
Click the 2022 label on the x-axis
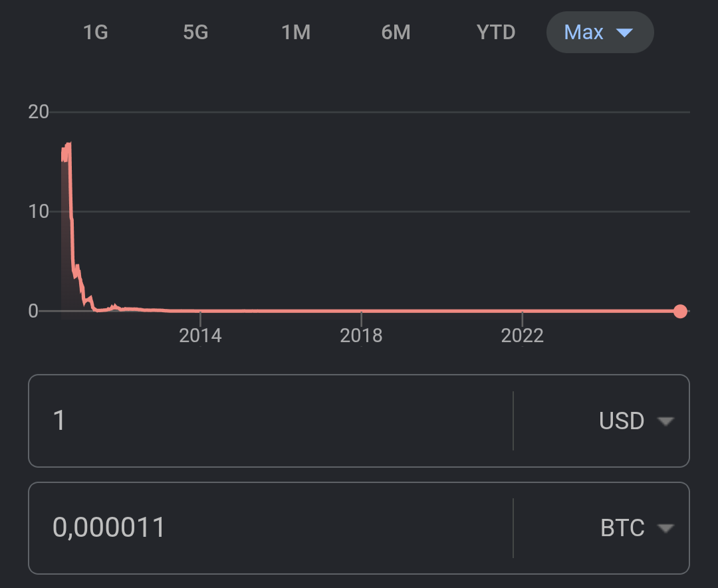coord(523,336)
